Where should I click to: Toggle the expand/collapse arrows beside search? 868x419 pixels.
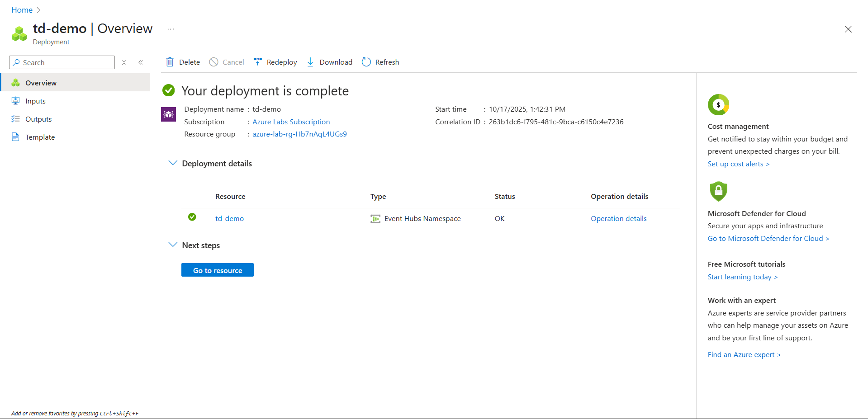click(124, 62)
